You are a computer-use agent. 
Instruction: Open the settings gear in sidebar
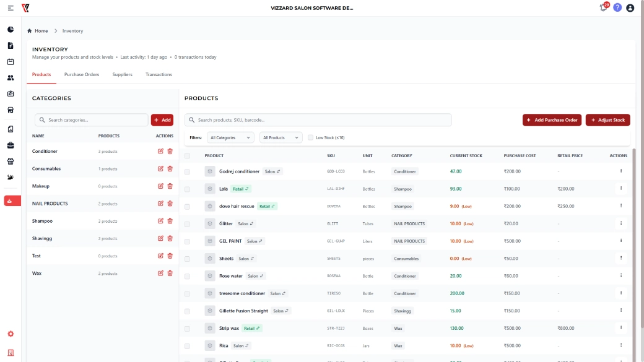click(11, 334)
